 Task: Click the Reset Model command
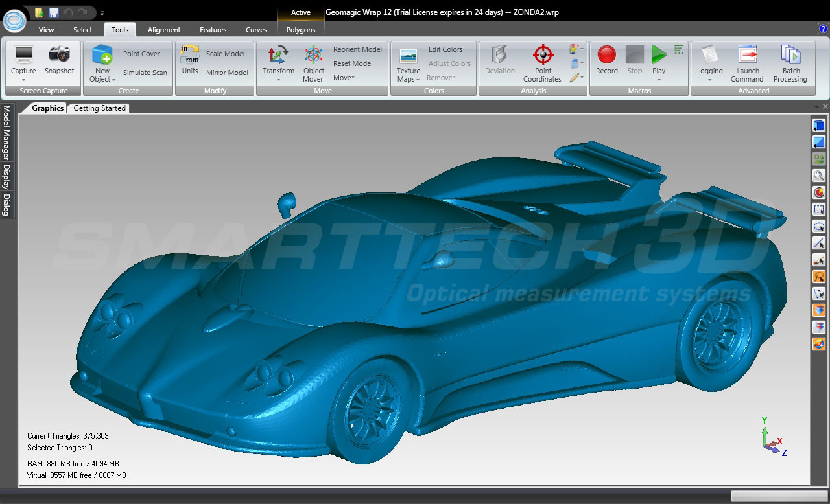click(x=353, y=63)
